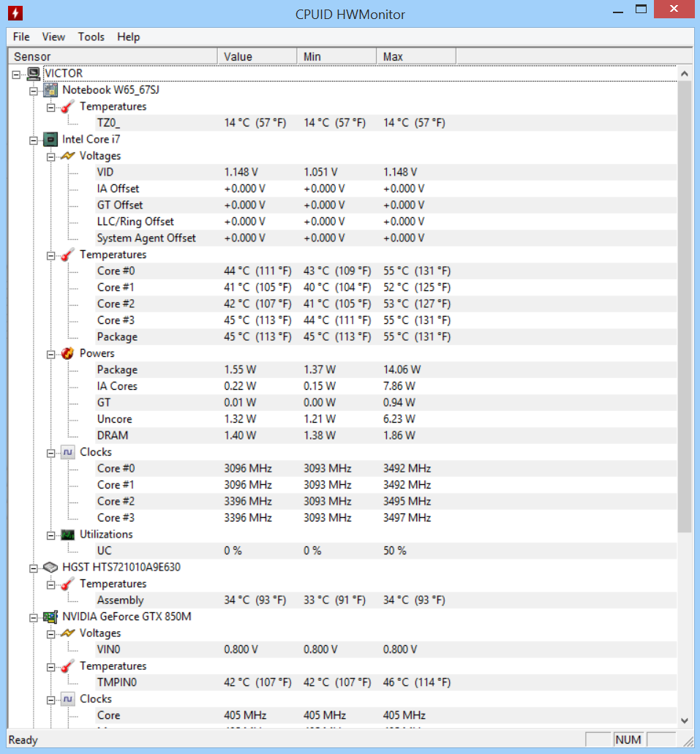The width and height of the screenshot is (700, 754).
Task: Select the Uncore power row
Action: (385, 419)
